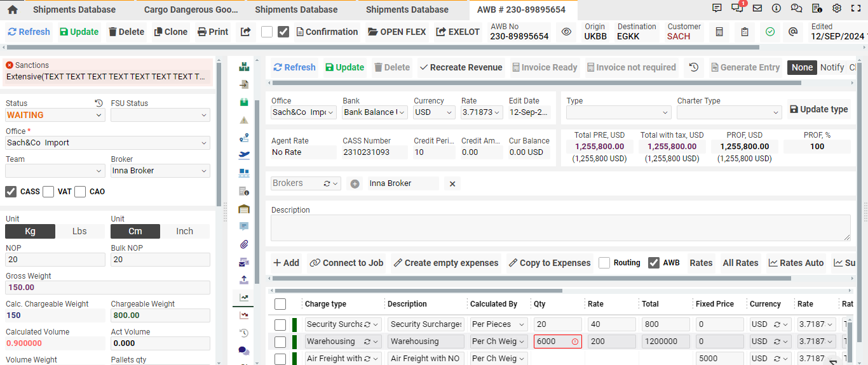Open the Broker dropdown in left panel

tap(160, 171)
